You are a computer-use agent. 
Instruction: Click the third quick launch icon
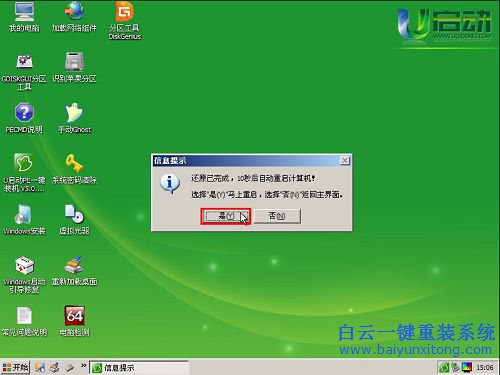[69, 367]
